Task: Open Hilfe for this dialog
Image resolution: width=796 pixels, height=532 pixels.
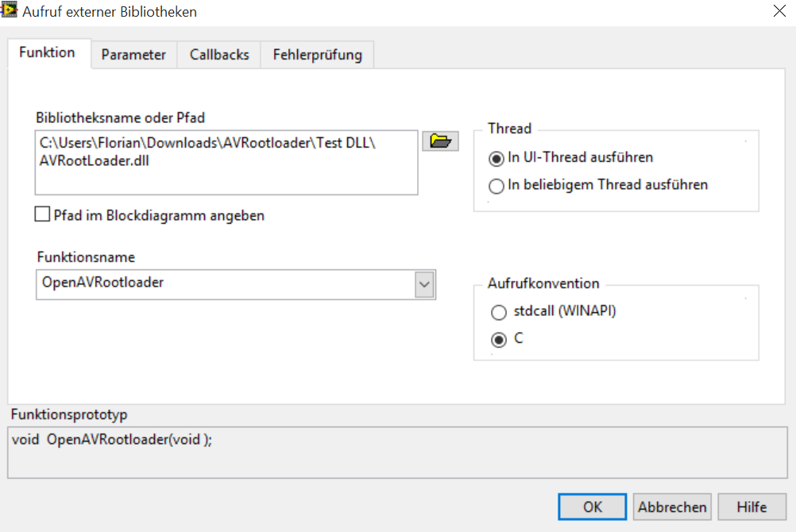Action: click(x=752, y=507)
